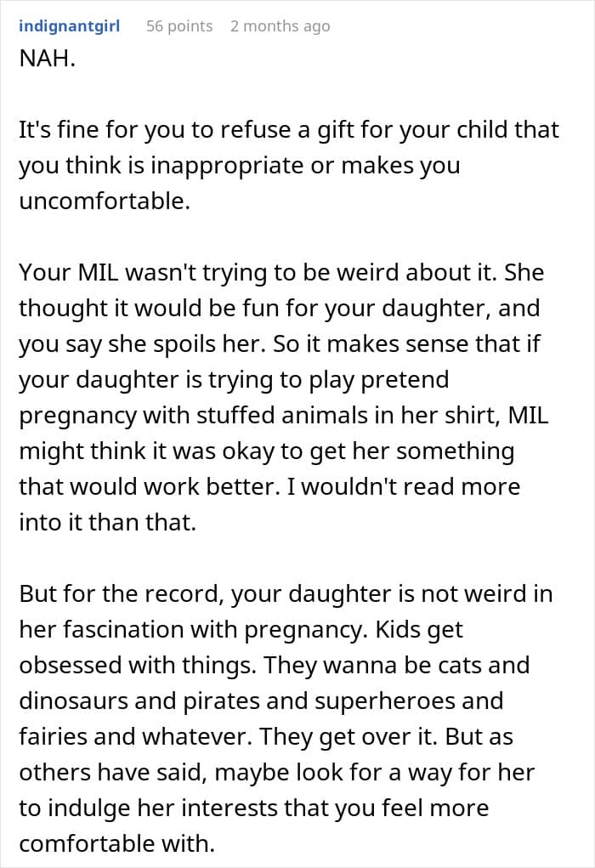
Task: Click the line you say she spoils her
Action: (x=280, y=343)
